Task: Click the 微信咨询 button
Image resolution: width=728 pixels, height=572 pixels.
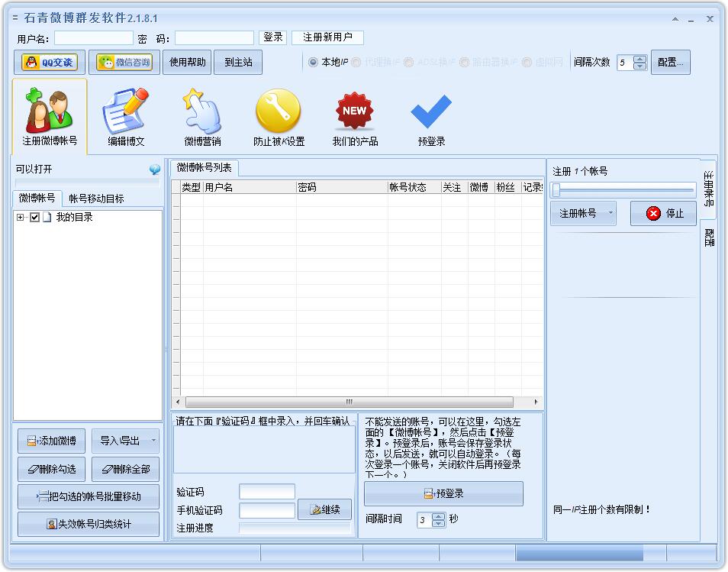Action: [124, 63]
